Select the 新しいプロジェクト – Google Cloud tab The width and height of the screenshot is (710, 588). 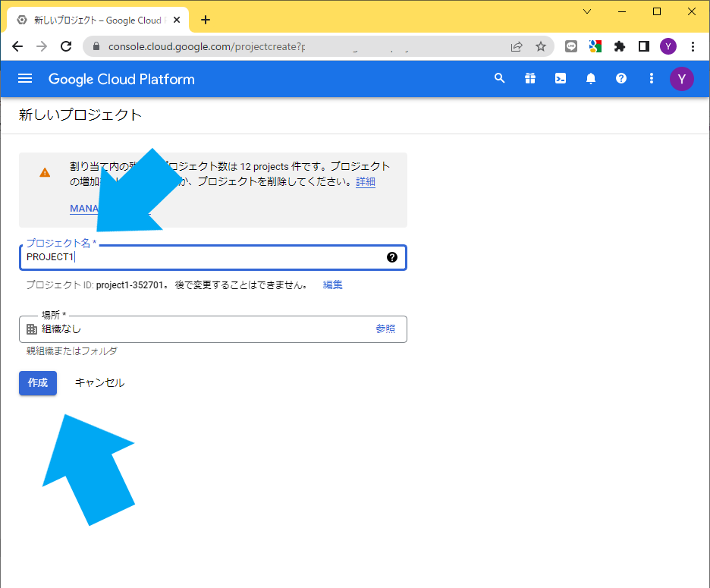click(98, 20)
